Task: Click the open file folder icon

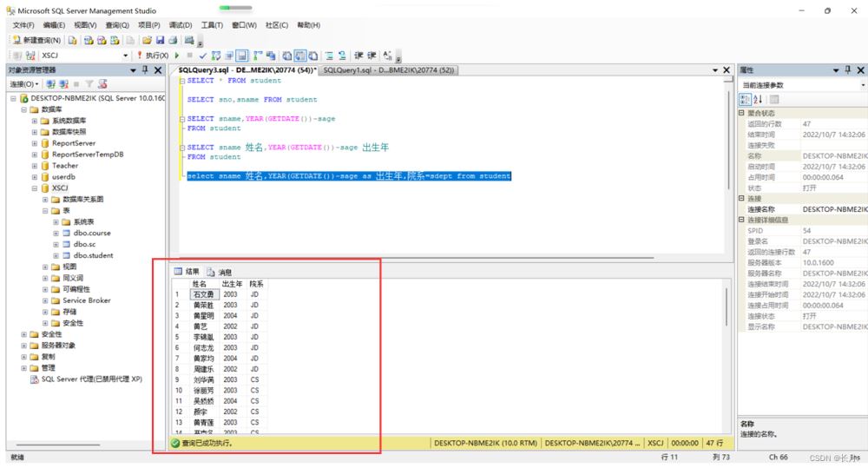Action: 148,40
